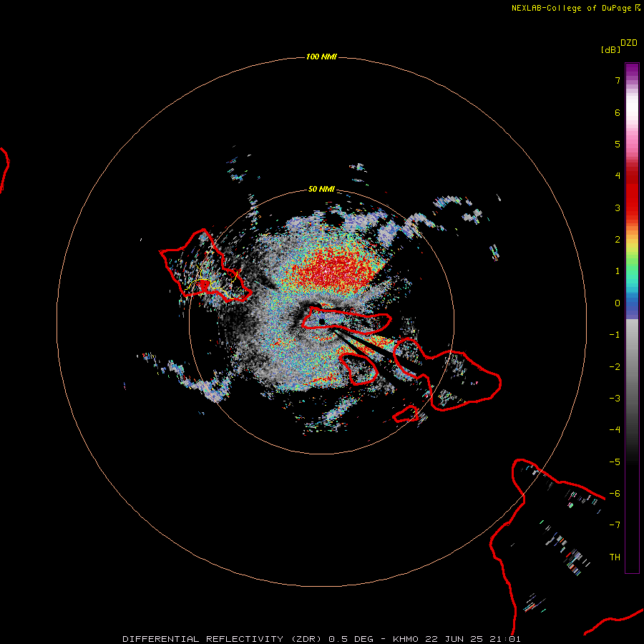Click the 3 value on color scale
Viewport: 644px width, 644px height.
coord(618,208)
